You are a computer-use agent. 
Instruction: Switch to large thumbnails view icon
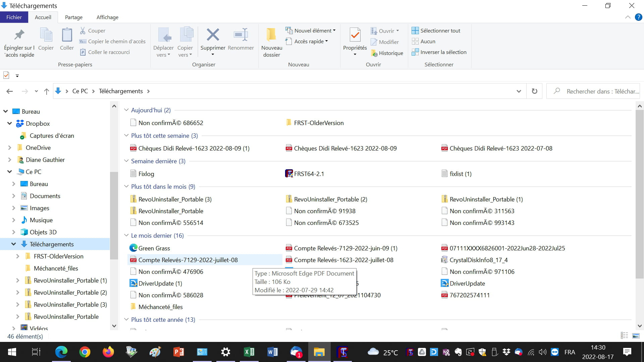pos(636,336)
